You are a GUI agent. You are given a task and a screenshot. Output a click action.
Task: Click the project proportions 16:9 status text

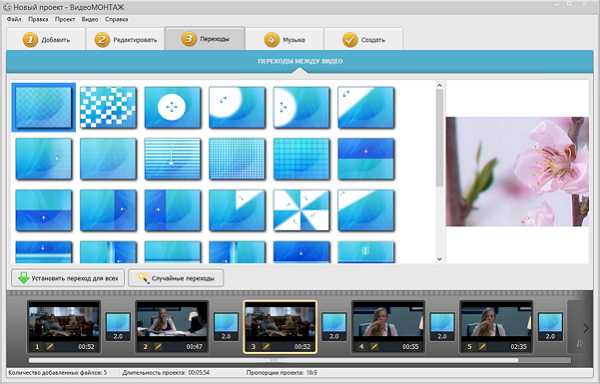pyautogui.click(x=282, y=372)
